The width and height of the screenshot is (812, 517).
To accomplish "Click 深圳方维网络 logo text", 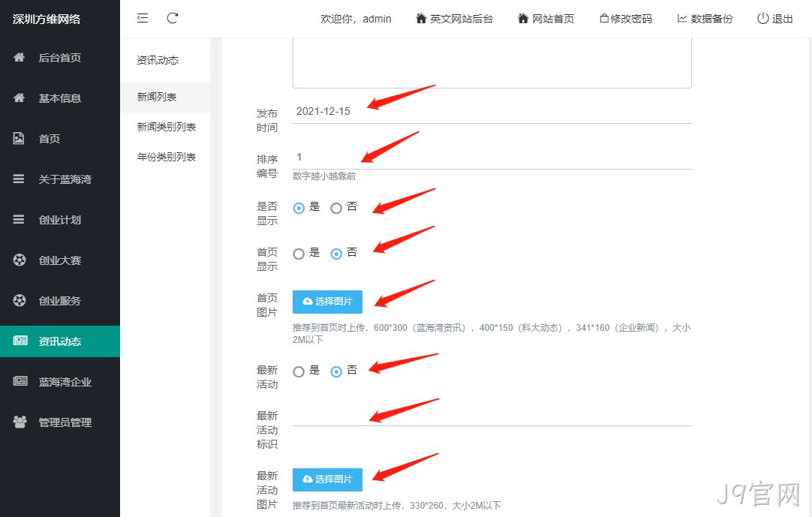I will point(47,20).
